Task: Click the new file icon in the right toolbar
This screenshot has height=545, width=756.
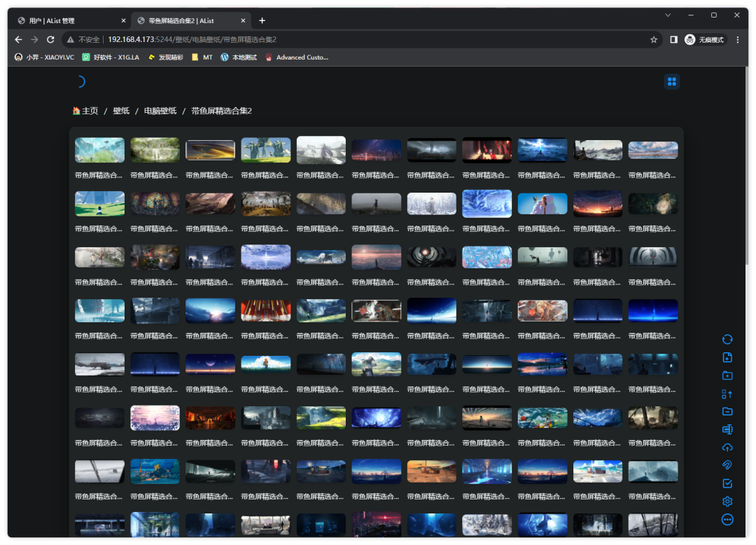Action: 727,358
